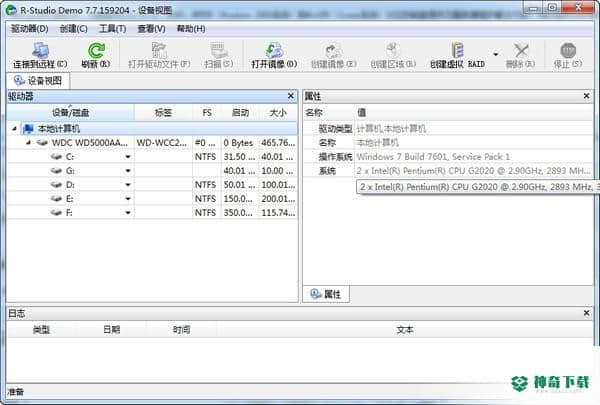Click the Create Virtual RAID icon
Image resolution: width=600 pixels, height=405 pixels.
[x=458, y=51]
